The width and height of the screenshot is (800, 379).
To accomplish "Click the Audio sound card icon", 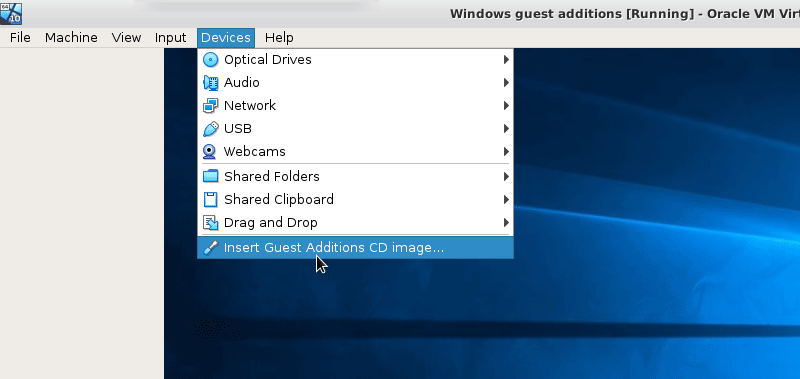I will click(x=210, y=83).
